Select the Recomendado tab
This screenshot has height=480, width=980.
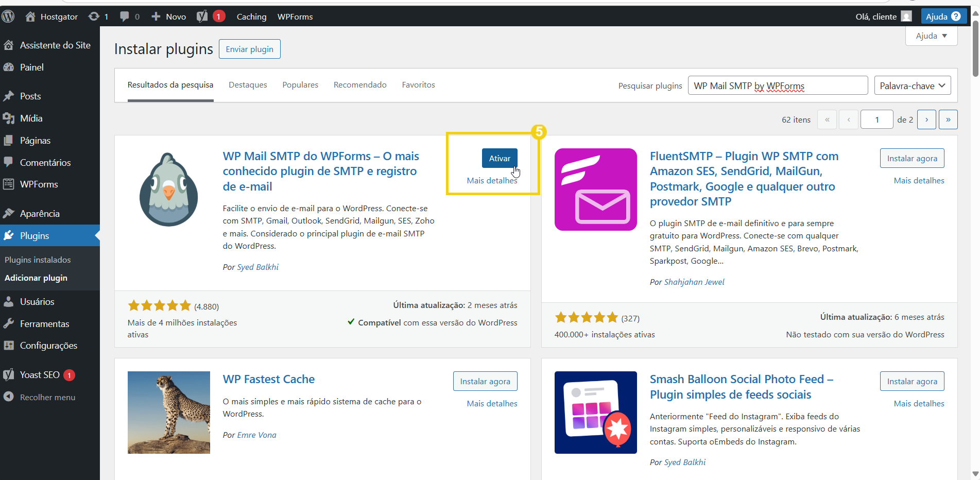(360, 85)
